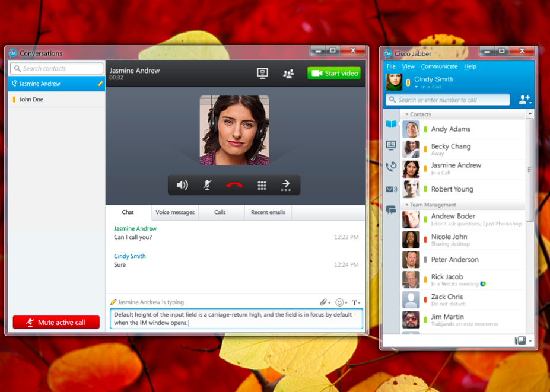Click the WebEx globe icon beside Rick Jacob

point(483,283)
